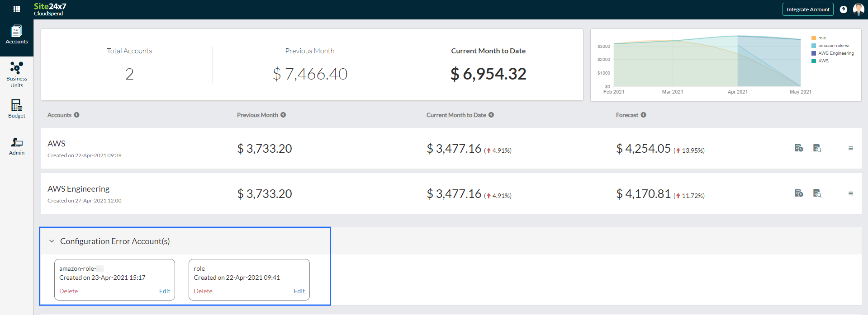Open the Business Units section
868x315 pixels.
17,75
